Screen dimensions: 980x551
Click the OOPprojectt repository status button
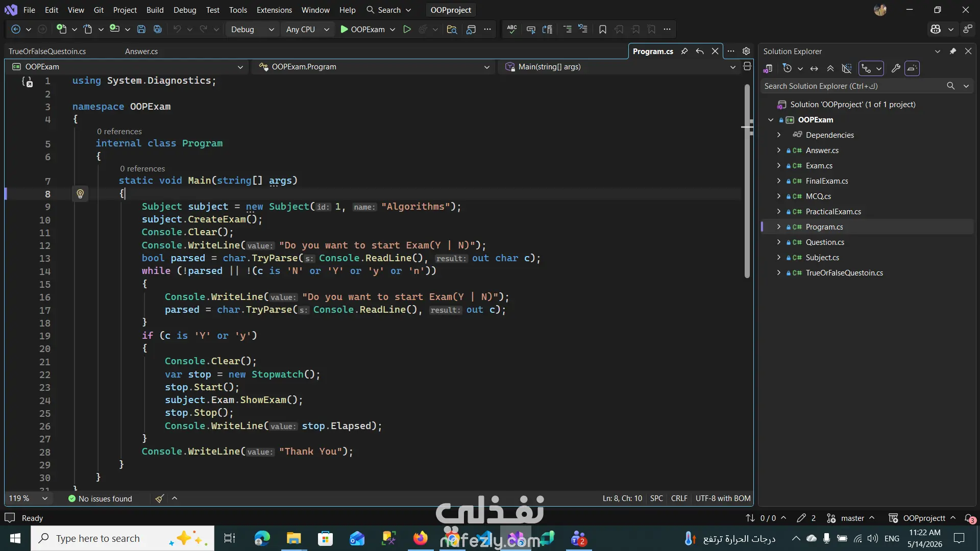pos(922,518)
